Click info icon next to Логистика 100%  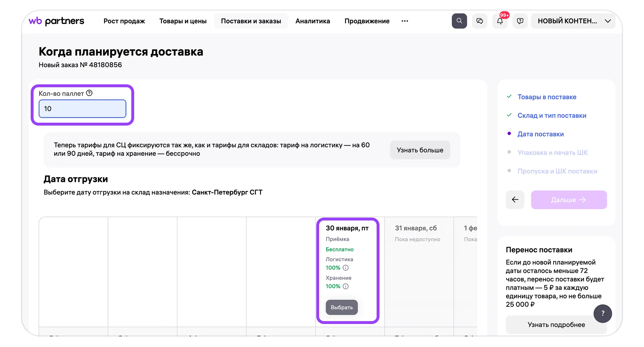(346, 268)
